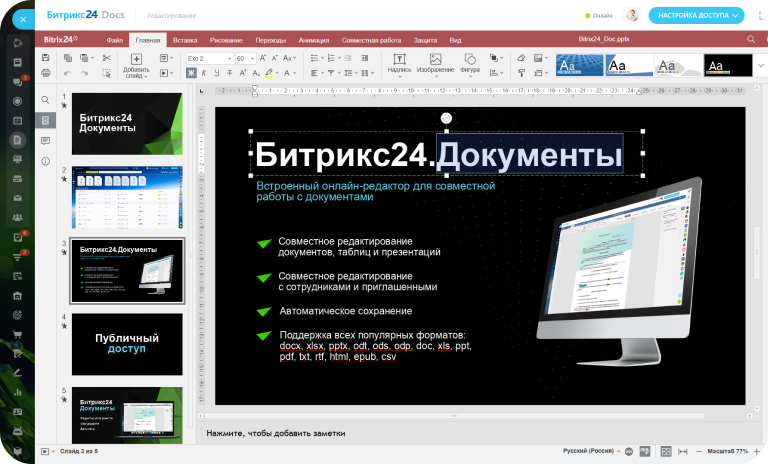Click the НАСТРОЙКА ДОСТУПА button
This screenshot has height=464, width=768.
(x=696, y=15)
